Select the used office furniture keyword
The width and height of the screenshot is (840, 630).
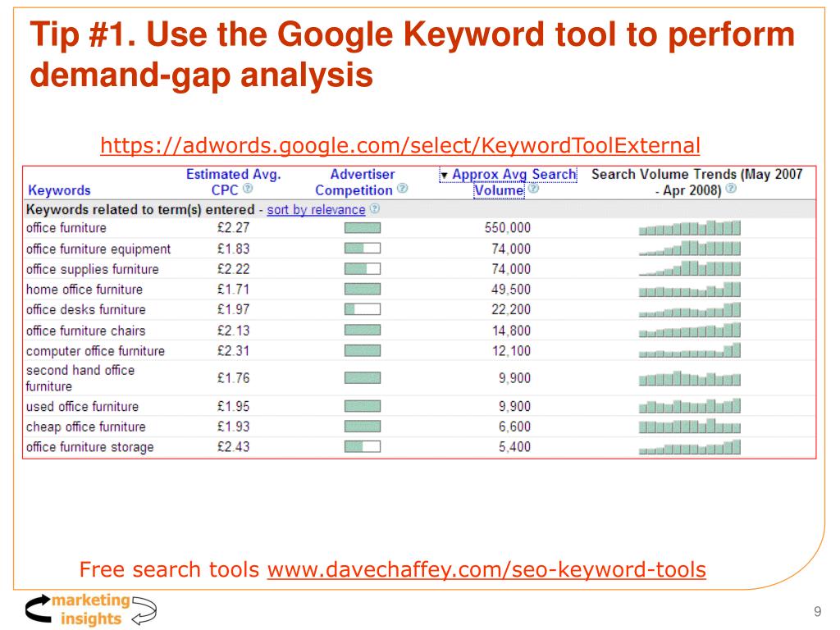coord(83,407)
